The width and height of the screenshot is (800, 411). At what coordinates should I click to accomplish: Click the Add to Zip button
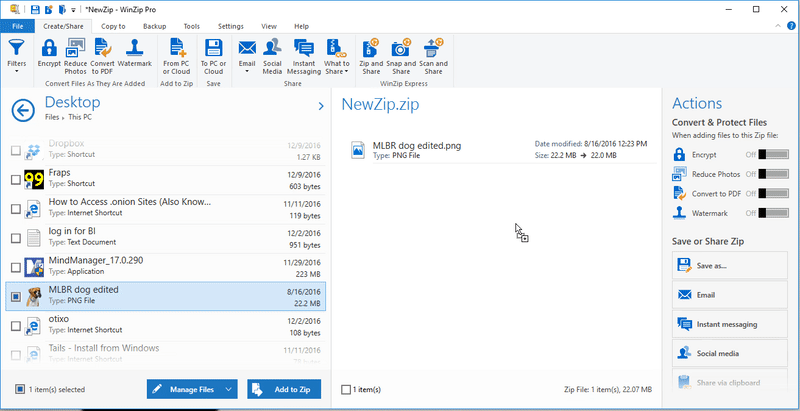pos(284,389)
